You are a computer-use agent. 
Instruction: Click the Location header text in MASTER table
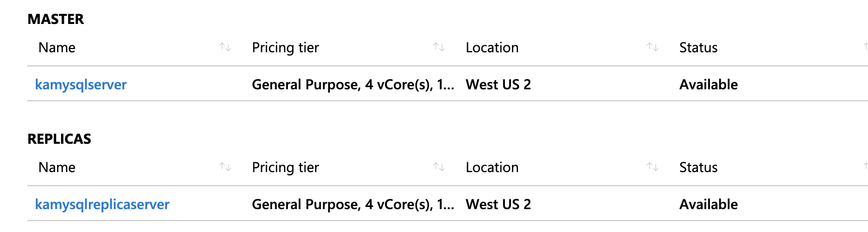pyautogui.click(x=492, y=48)
